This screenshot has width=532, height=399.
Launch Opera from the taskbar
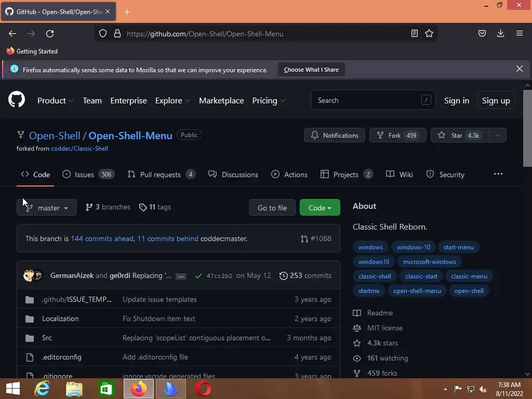tap(203, 389)
